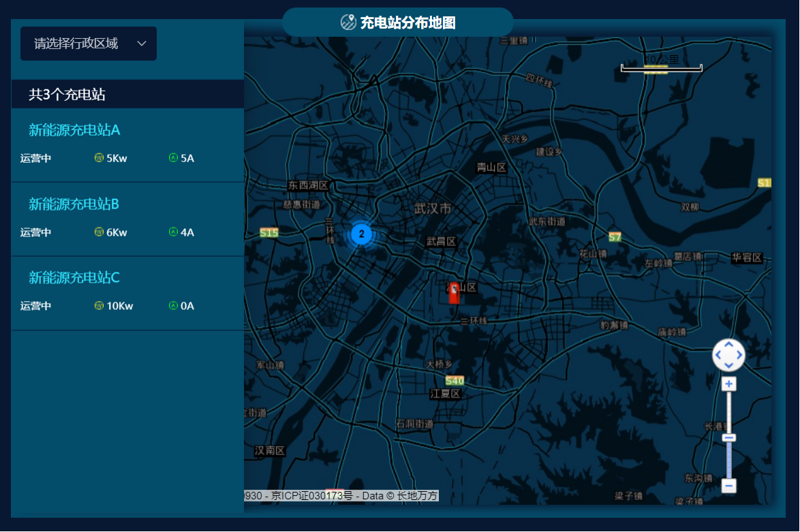Click the plus zoom-in button on the map
Image resolution: width=800 pixels, height=532 pixels.
coord(728,384)
